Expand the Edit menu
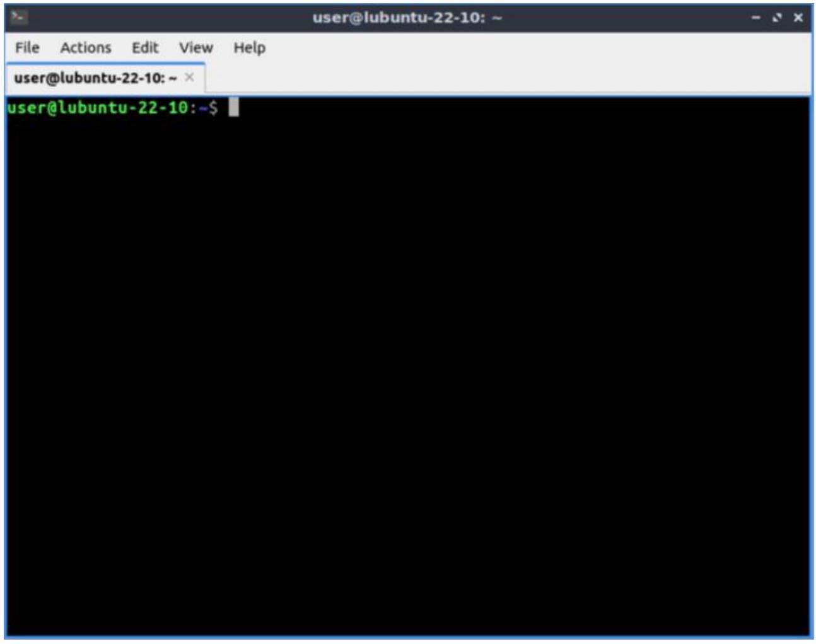The height and width of the screenshot is (644, 816). tap(145, 48)
